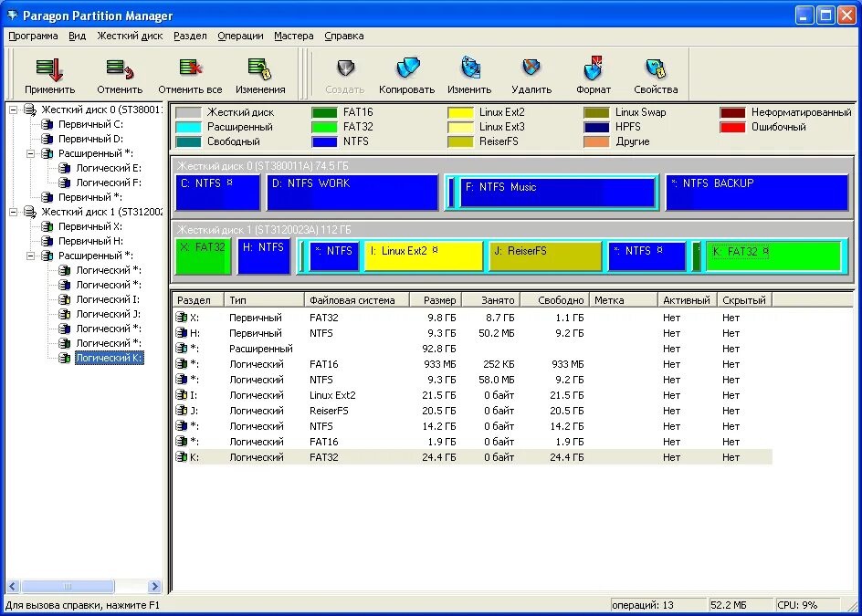Open the Раздел menu
This screenshot has height=616, width=862.
190,36
